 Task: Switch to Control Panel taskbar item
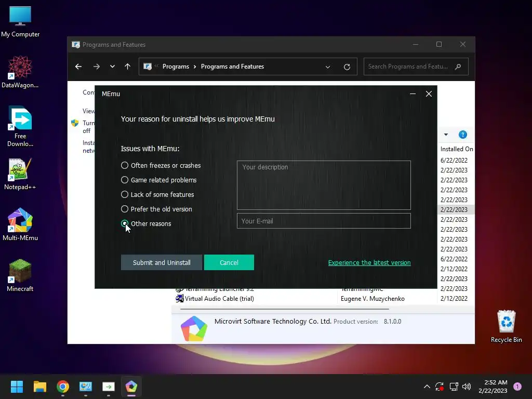click(86, 387)
